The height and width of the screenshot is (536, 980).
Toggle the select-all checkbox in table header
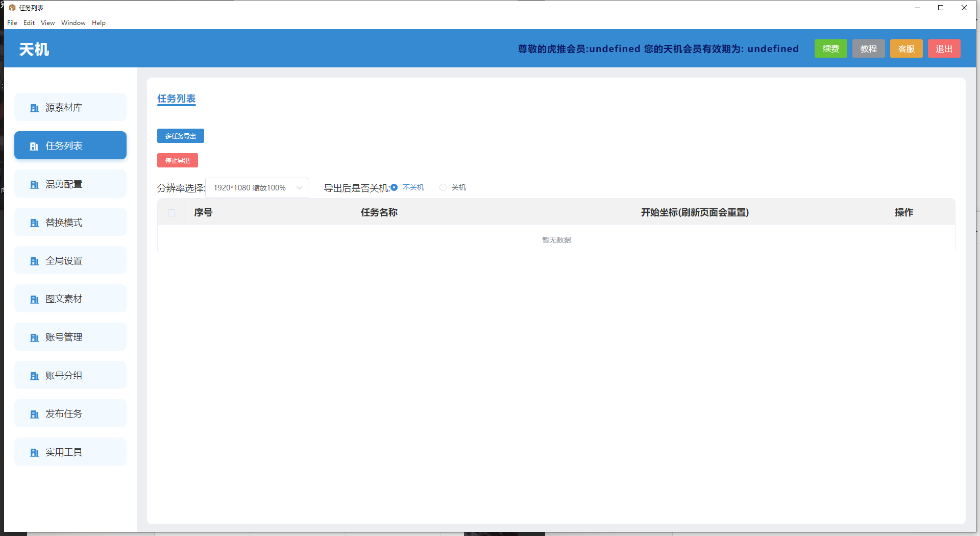point(171,213)
